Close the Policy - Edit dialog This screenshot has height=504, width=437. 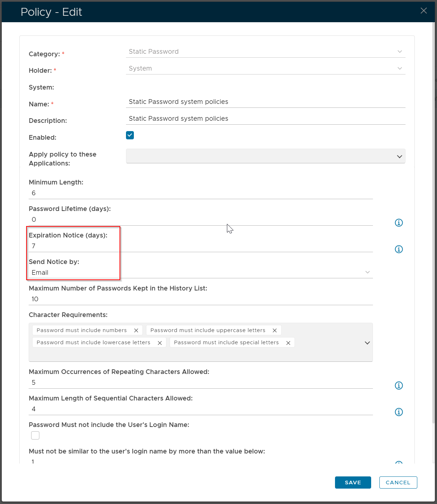point(424,11)
